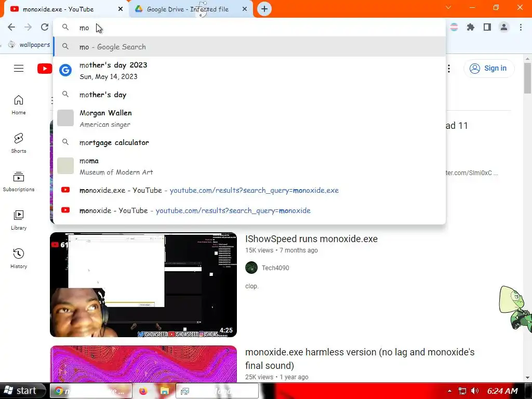Viewport: 532px width, 399px height.
Task: Open the Chrome profile avatar icon
Action: point(504,27)
